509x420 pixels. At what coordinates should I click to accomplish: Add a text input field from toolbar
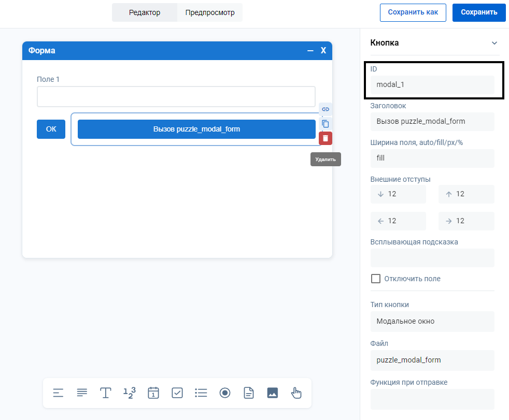click(106, 393)
